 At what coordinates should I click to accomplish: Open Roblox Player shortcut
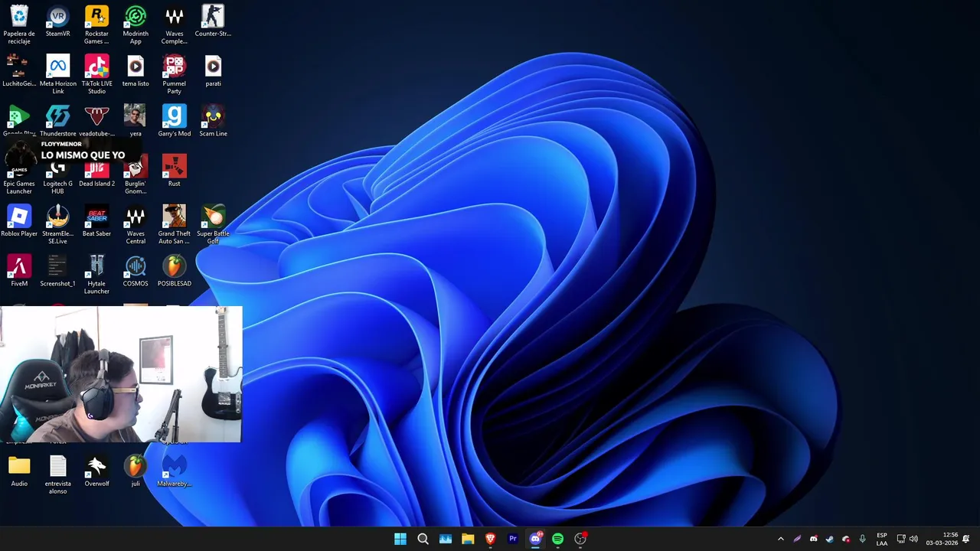[19, 220]
